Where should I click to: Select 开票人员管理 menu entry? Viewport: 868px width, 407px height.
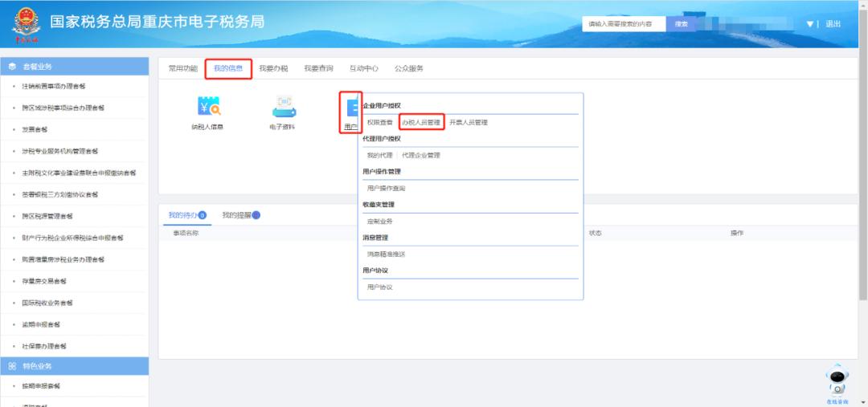pos(469,123)
